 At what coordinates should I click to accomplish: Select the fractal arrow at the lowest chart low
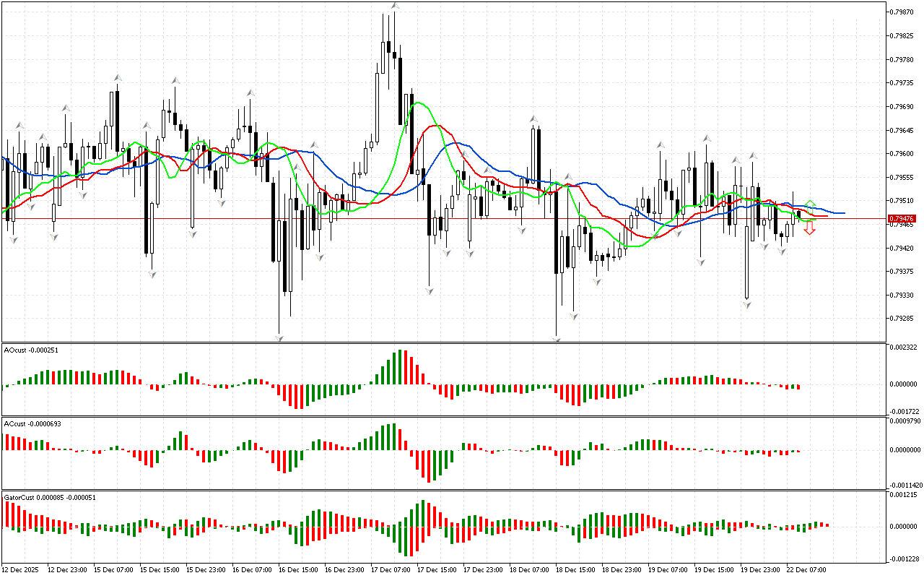tap(279, 337)
